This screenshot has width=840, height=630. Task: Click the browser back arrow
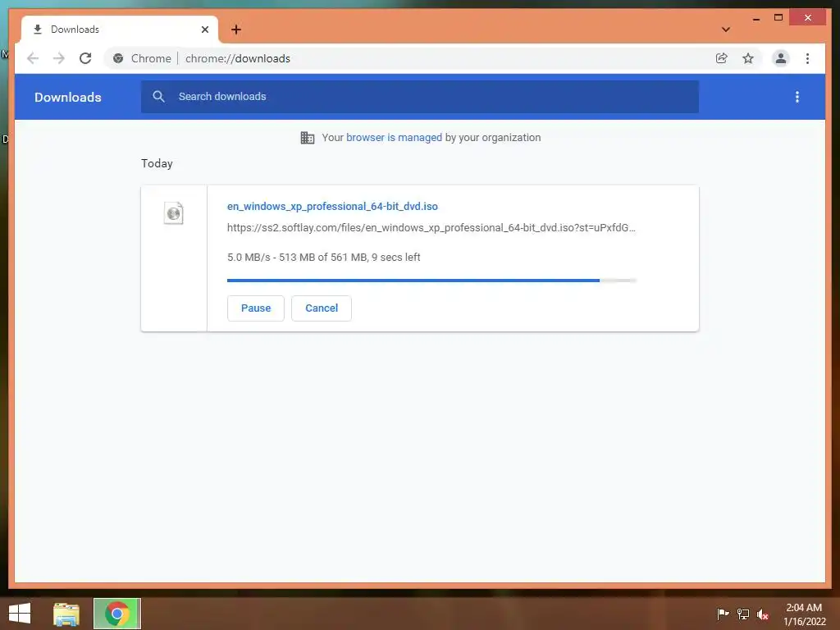tap(33, 58)
